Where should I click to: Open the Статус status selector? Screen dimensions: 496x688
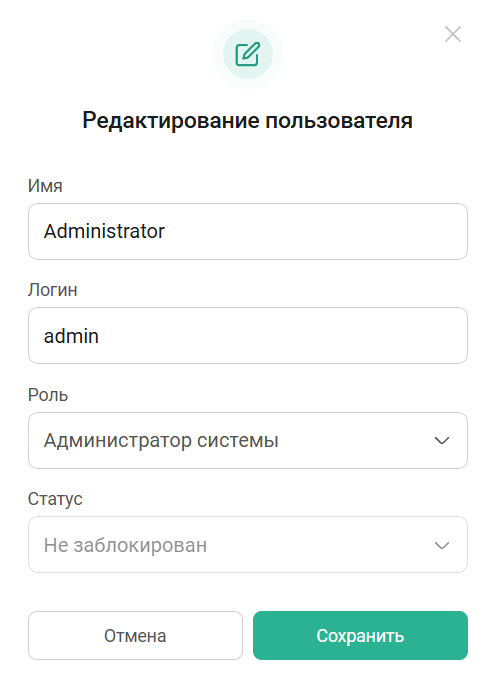coord(248,545)
